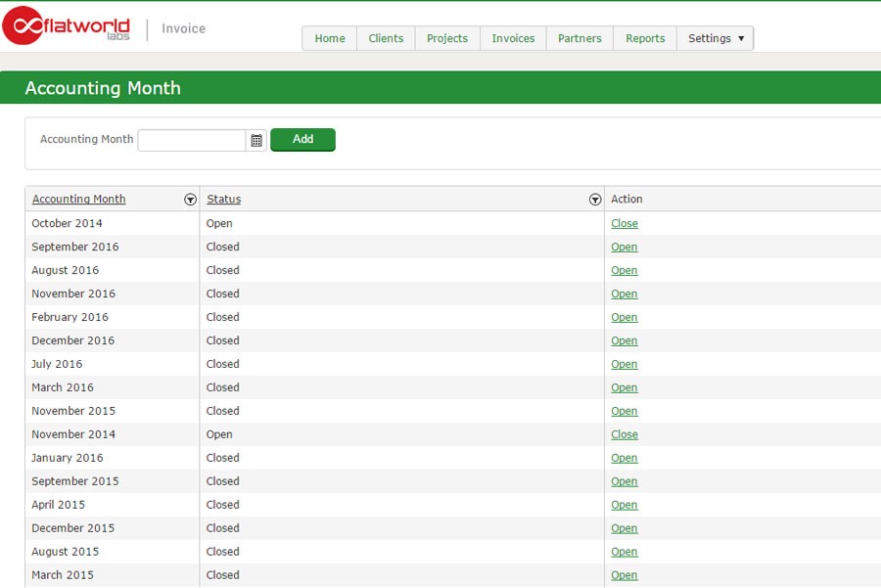The width and height of the screenshot is (881, 588).
Task: Open the calendar date picker icon
Action: pos(255,140)
